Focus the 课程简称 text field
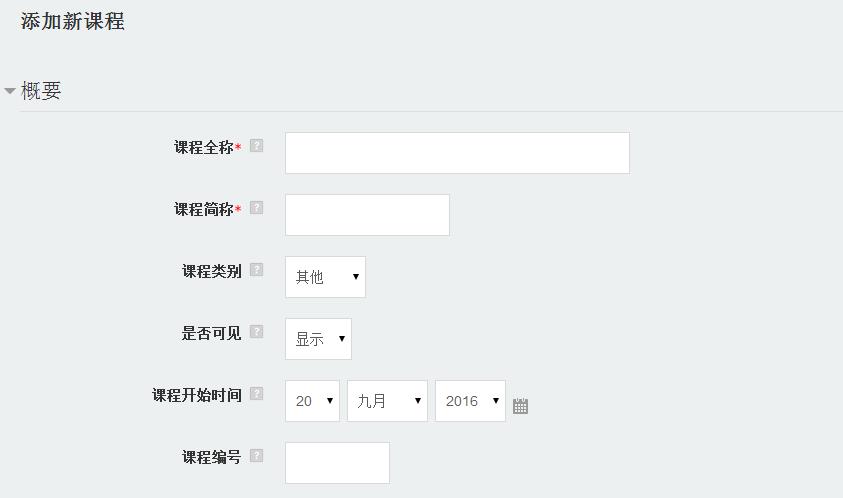Image resolution: width=843 pixels, height=498 pixels. point(367,215)
